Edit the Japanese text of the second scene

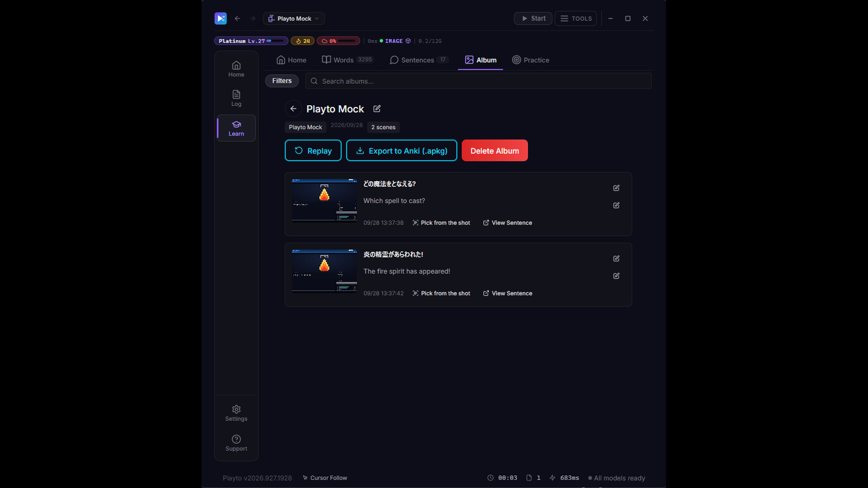pyautogui.click(x=616, y=258)
